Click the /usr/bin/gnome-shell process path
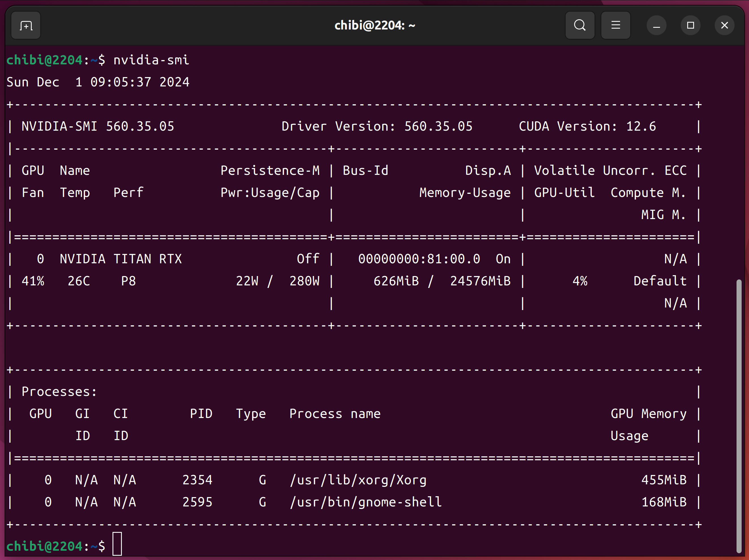749x560 pixels. click(366, 502)
